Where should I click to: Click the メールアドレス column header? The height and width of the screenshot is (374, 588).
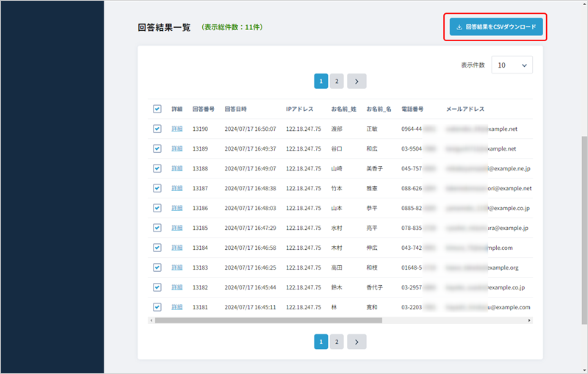click(x=465, y=109)
